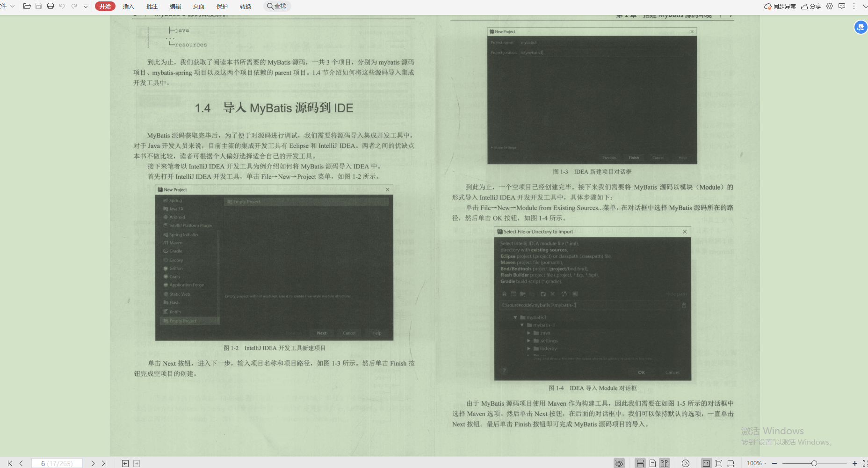Click the Print icon
This screenshot has width=868, height=468.
(51, 6)
